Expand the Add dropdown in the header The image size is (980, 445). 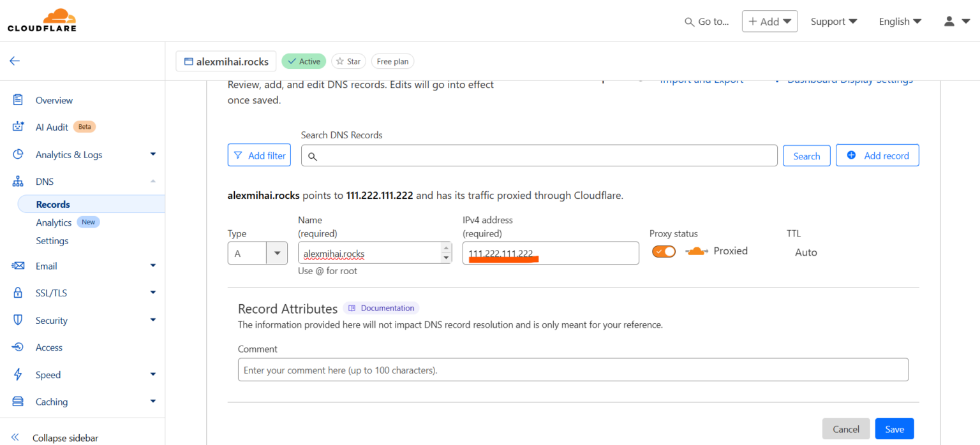[769, 20]
